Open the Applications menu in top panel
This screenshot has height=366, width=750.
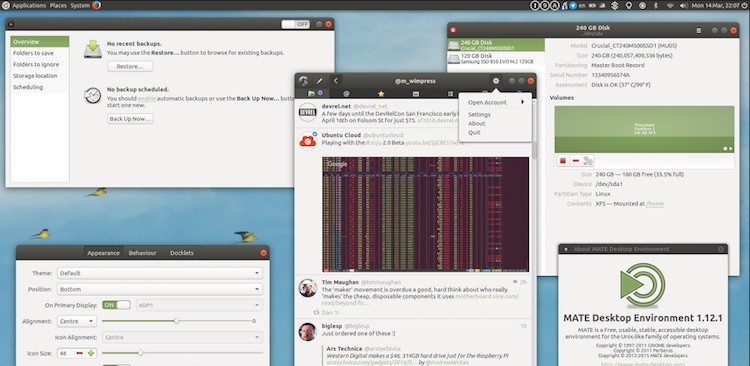pyautogui.click(x=29, y=5)
